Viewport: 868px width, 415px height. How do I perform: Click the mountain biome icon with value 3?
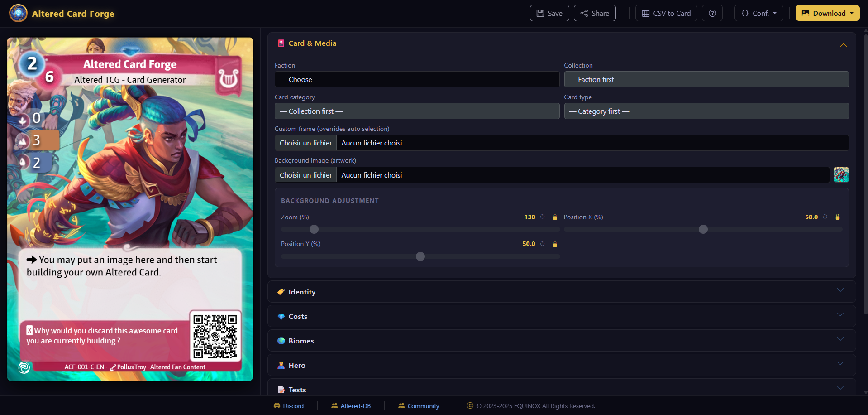coord(23,141)
